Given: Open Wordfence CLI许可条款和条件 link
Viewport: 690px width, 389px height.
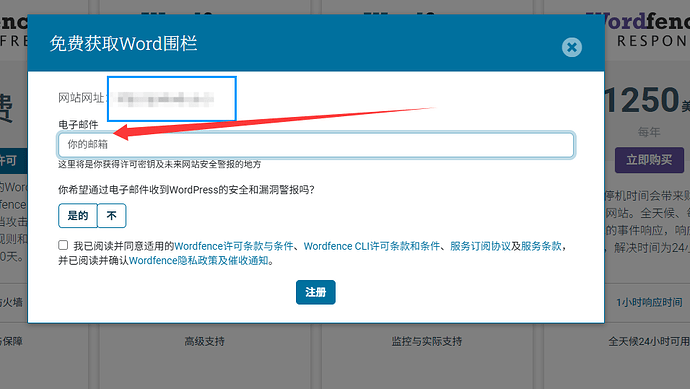Looking at the screenshot, I should (x=372, y=246).
